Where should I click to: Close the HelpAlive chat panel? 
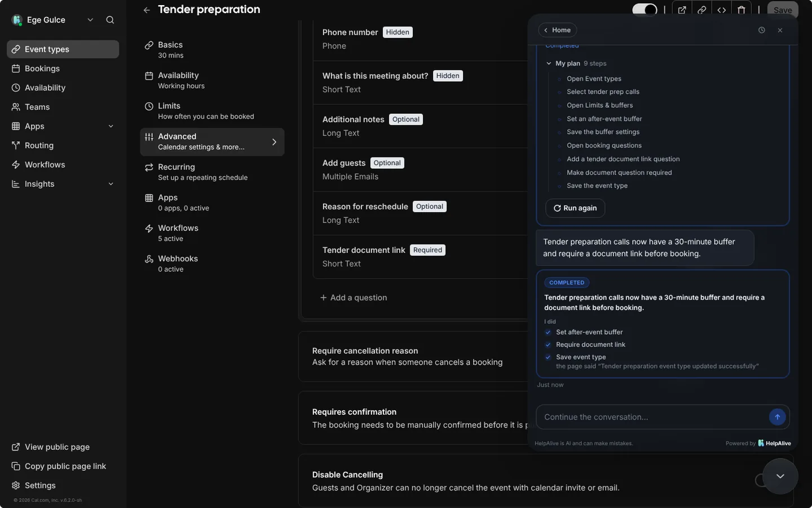pyautogui.click(x=780, y=30)
